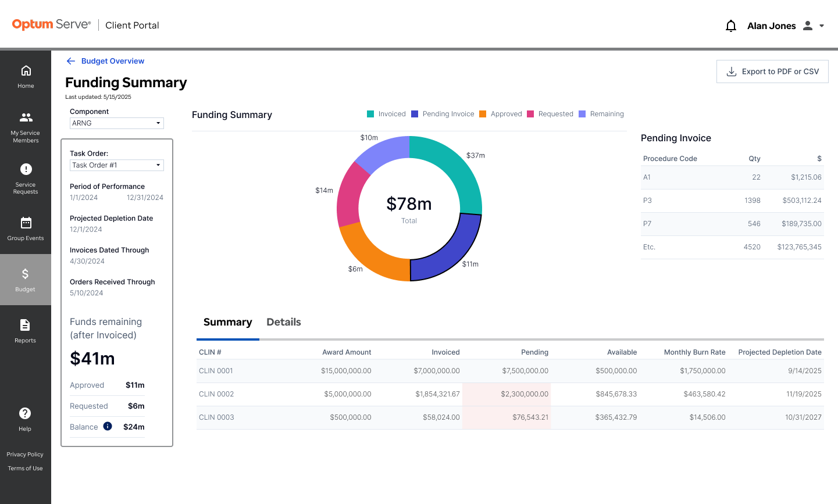The image size is (838, 504).
Task: Open the Help question mark icon
Action: point(25,413)
